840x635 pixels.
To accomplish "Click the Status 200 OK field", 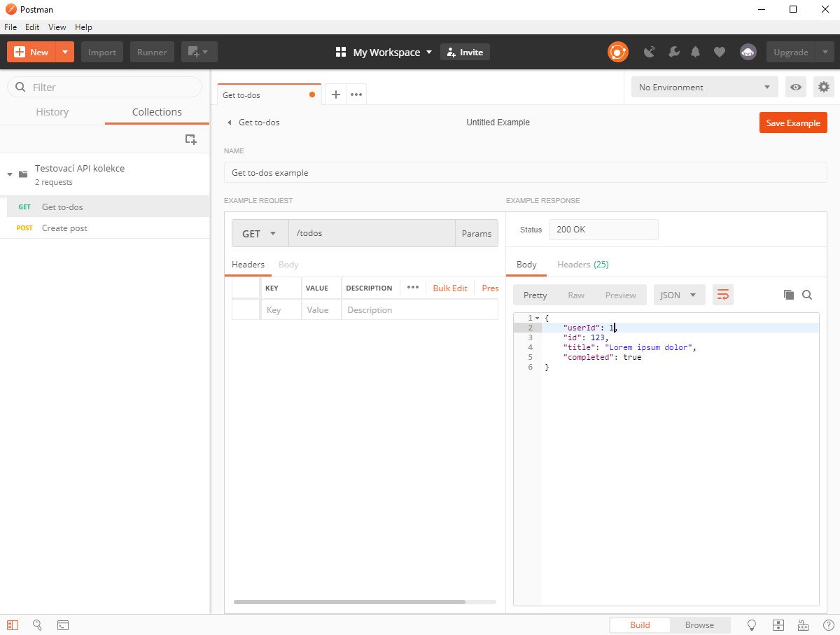I will pyautogui.click(x=603, y=230).
